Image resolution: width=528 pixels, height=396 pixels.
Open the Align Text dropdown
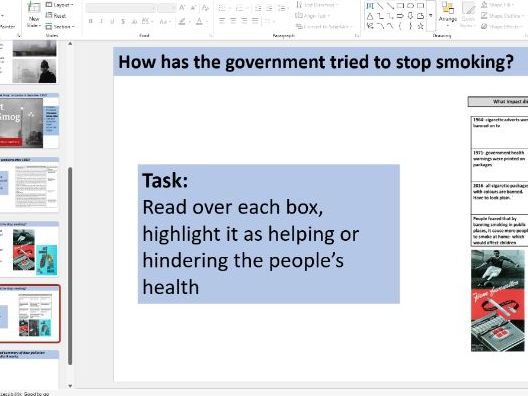point(312,15)
